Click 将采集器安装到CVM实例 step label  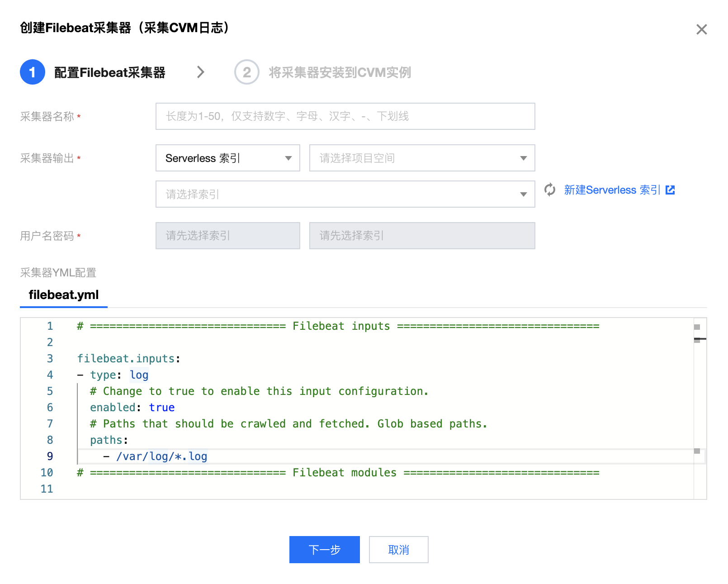(x=340, y=72)
